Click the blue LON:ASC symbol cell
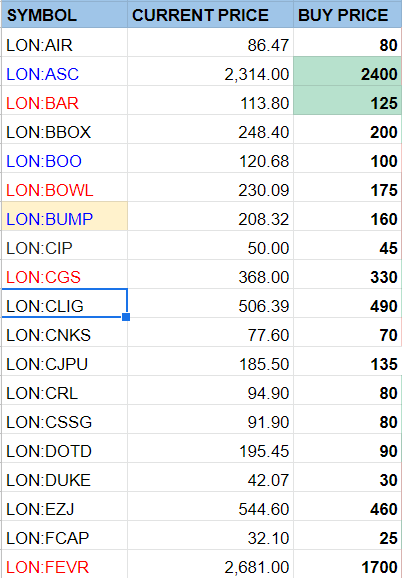Viewport: 402px width, 578px height. point(64,72)
